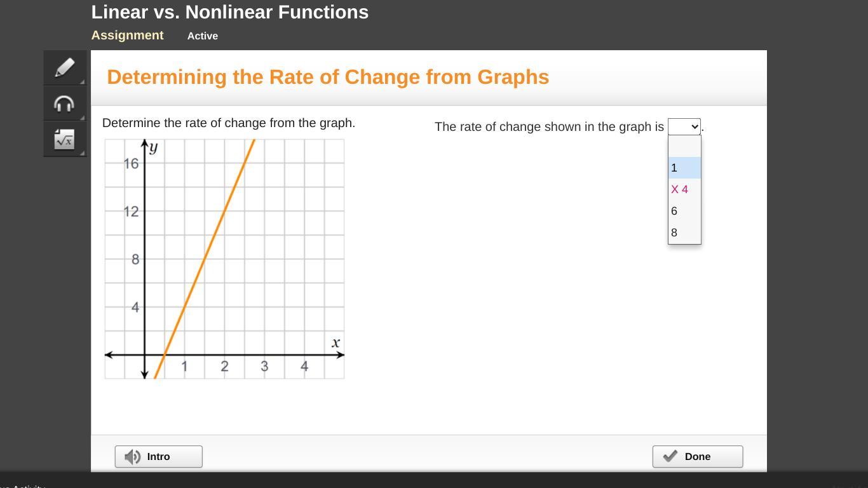Choose the X 4 option in dropdown
The height and width of the screenshot is (488, 868).
pos(684,189)
